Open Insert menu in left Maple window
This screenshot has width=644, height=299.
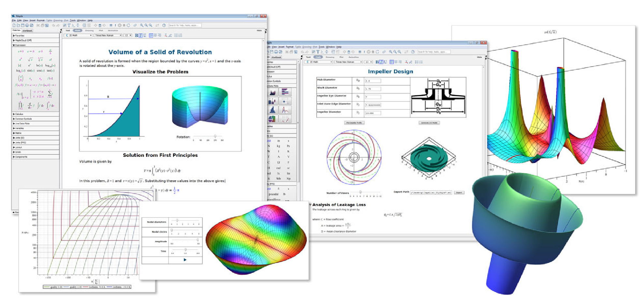(33, 20)
